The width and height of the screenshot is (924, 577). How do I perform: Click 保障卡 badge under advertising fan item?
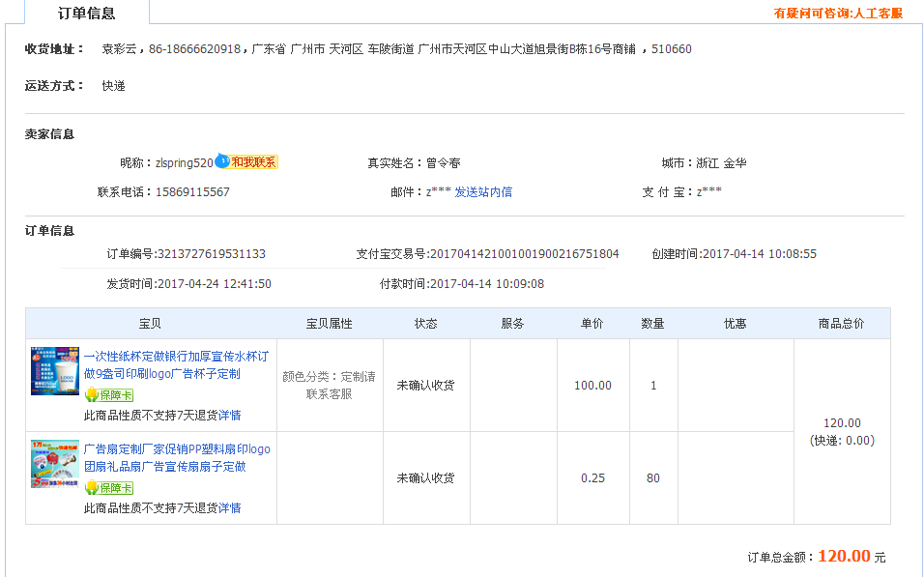pos(109,488)
